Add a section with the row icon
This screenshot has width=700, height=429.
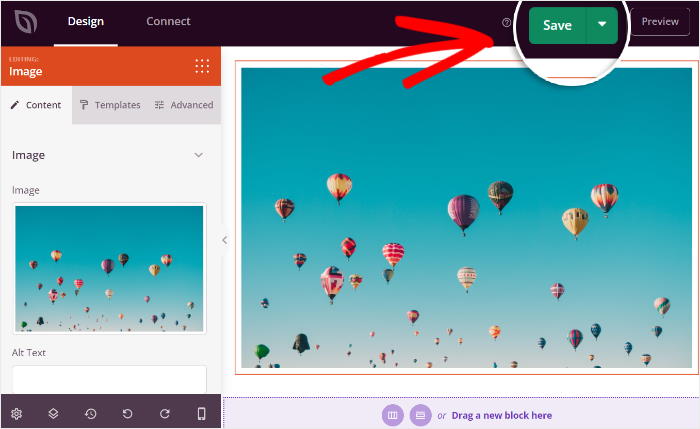(x=420, y=415)
